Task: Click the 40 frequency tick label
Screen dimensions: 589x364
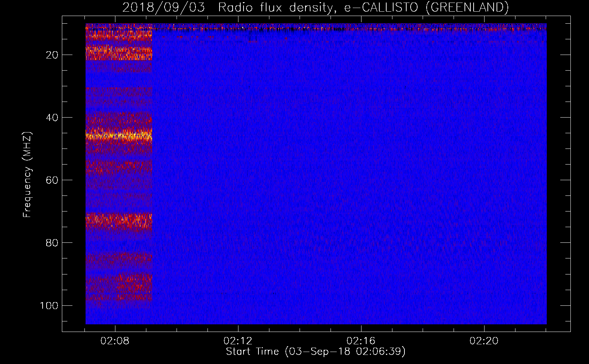Action: [x=52, y=118]
